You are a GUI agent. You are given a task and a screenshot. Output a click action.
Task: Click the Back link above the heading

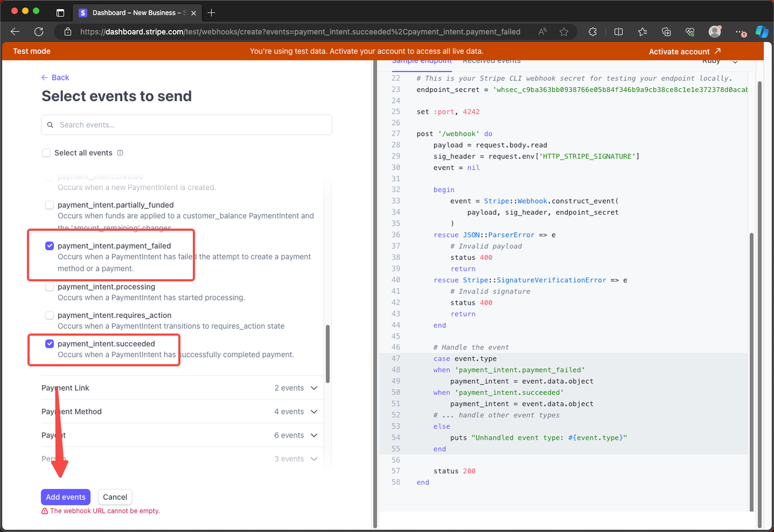tap(55, 77)
